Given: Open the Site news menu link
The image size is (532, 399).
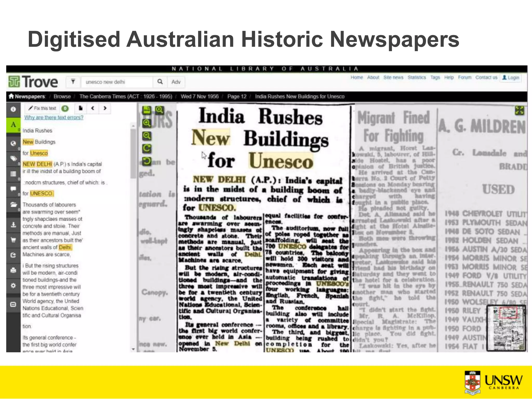Looking at the screenshot, I should (393, 77).
